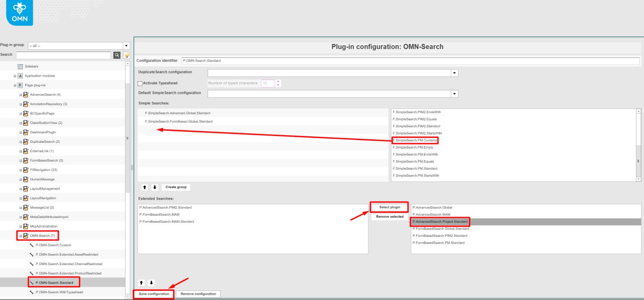Image resolution: width=644 pixels, height=300 pixels.
Task: Enable the Activate Typeahead checkbox
Action: (140, 84)
